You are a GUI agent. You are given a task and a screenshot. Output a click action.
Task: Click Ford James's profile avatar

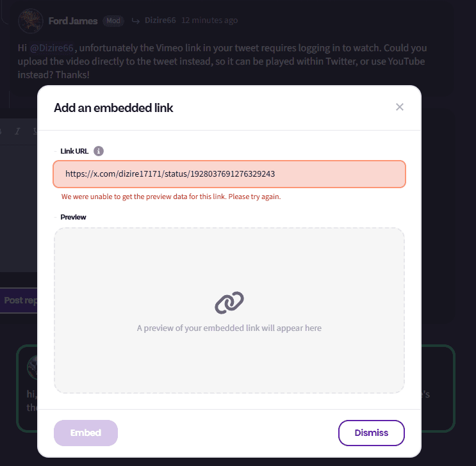click(x=29, y=20)
